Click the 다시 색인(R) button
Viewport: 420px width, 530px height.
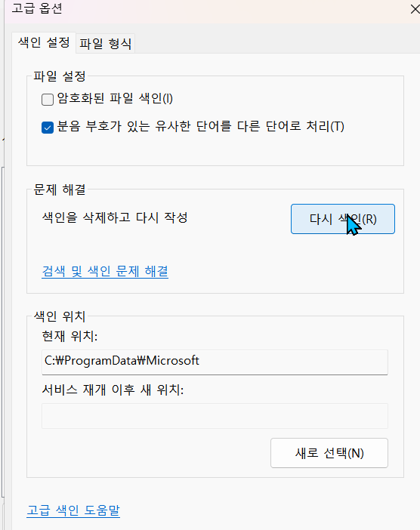[x=342, y=219]
